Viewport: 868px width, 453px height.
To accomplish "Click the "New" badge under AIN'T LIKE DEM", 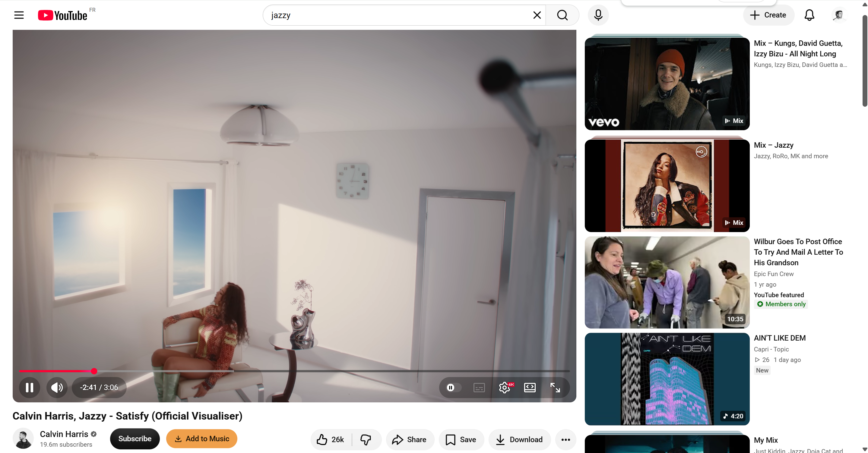I will tap(762, 370).
